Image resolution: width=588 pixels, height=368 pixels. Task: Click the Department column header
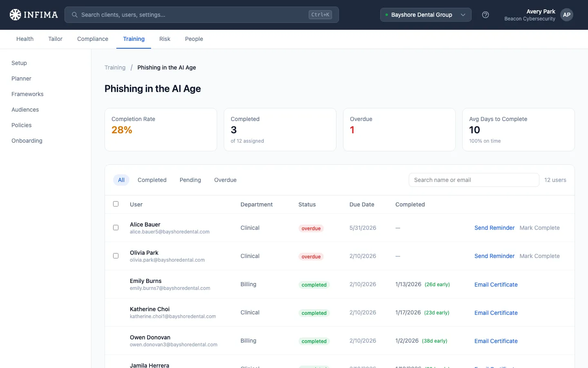click(x=256, y=204)
